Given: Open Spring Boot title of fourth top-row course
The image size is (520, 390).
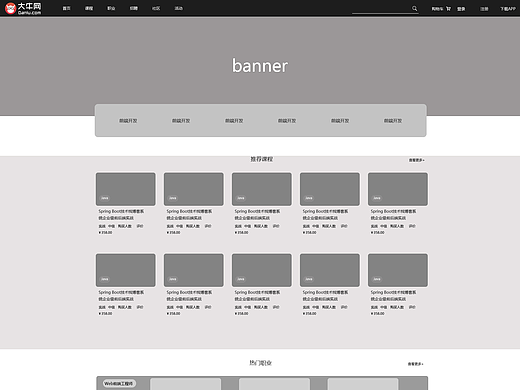Looking at the screenshot, I should (325, 215).
